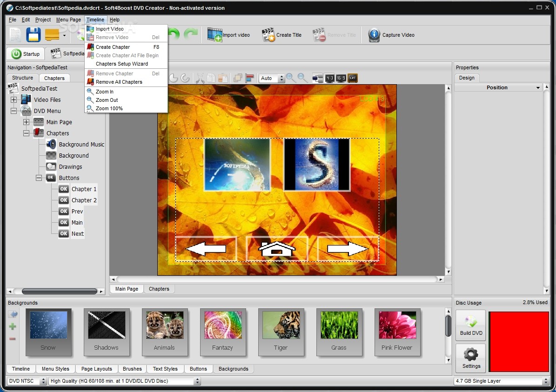
Task: Click the right arrow button on canvas
Action: tap(348, 249)
